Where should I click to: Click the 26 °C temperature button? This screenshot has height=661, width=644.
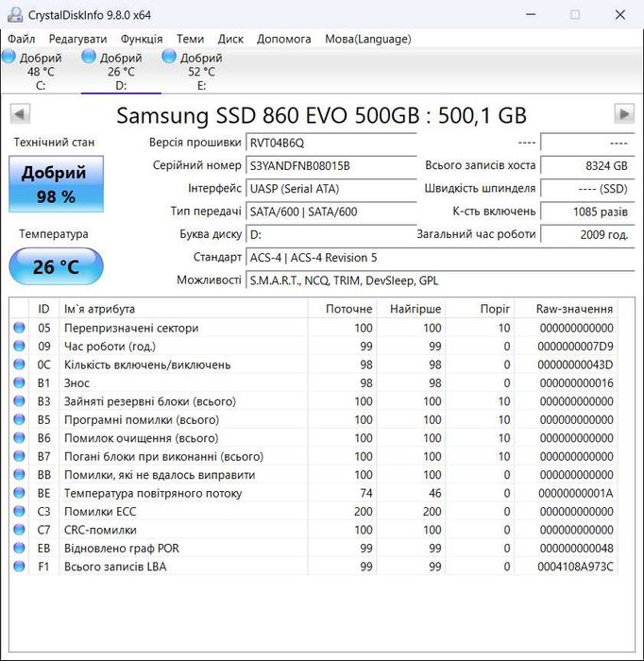point(56,266)
